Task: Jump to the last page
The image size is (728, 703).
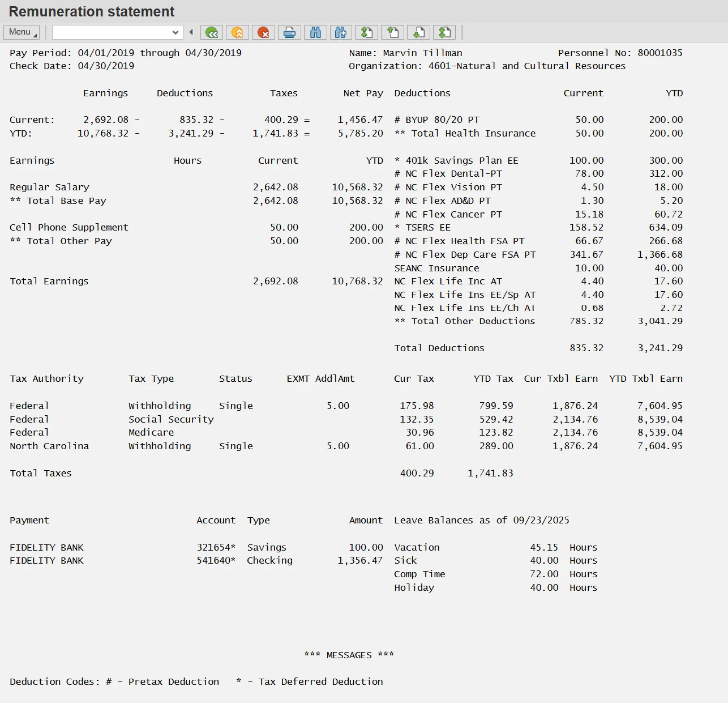Action: click(445, 32)
